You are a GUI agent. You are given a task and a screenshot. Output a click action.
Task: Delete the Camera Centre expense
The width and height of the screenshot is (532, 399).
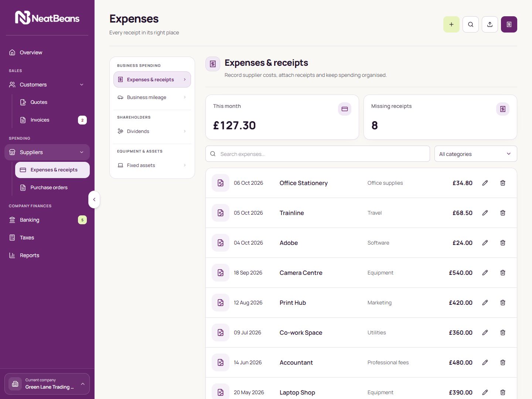503,273
